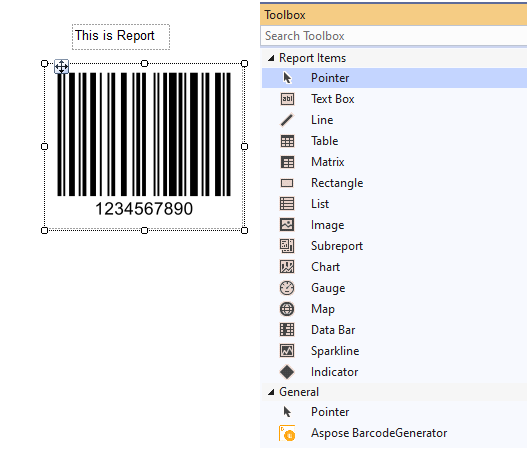532x460 pixels.
Task: Click the Search Toolbox field
Action: point(394,36)
